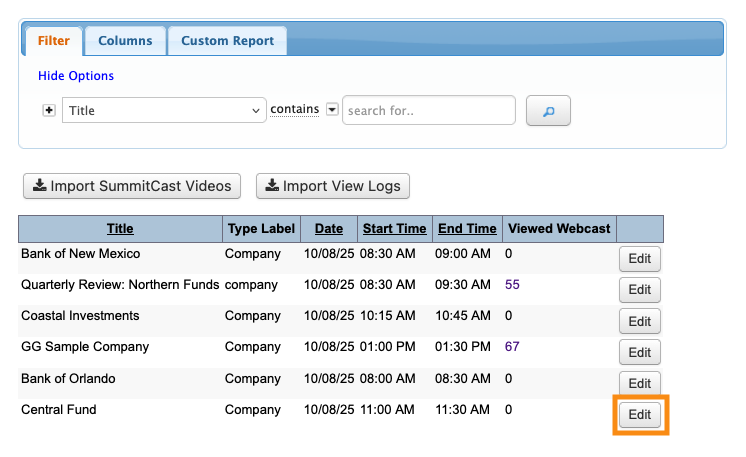Click Import SummitCast Videos button
Screen dimensions: 746x457
[x=132, y=185]
